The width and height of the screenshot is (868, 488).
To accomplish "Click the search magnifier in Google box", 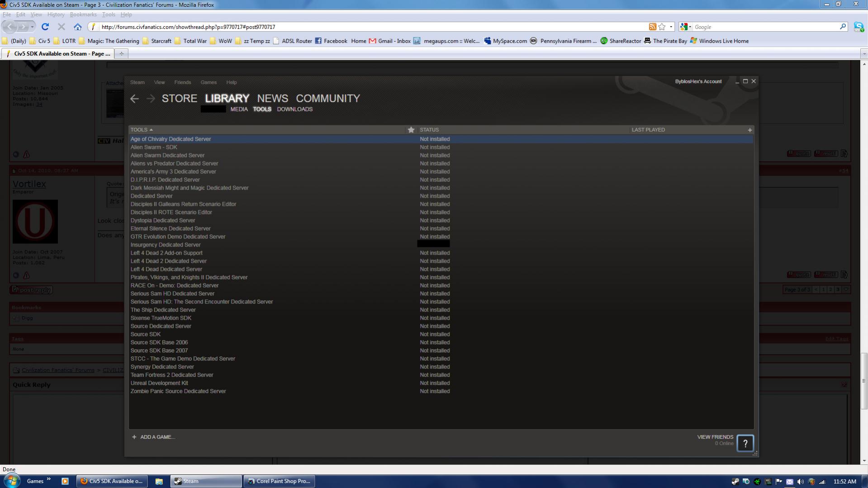I will click(x=843, y=27).
